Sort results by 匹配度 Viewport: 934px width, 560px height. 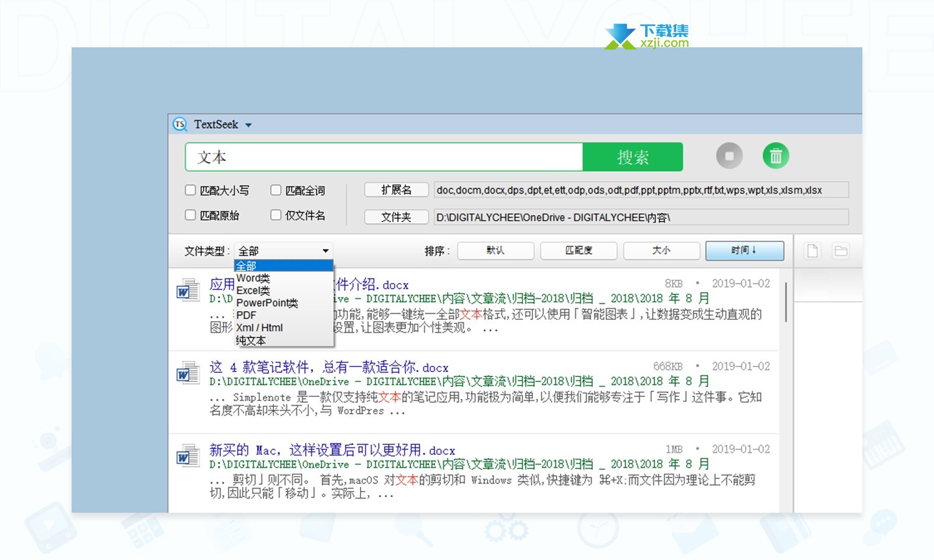[578, 251]
